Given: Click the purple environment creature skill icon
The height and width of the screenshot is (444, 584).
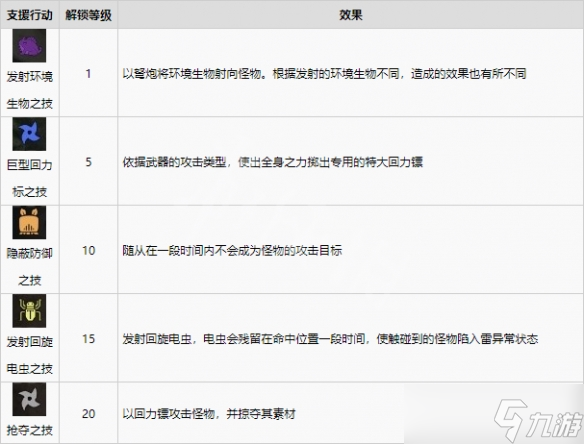Looking at the screenshot, I should click(29, 45).
